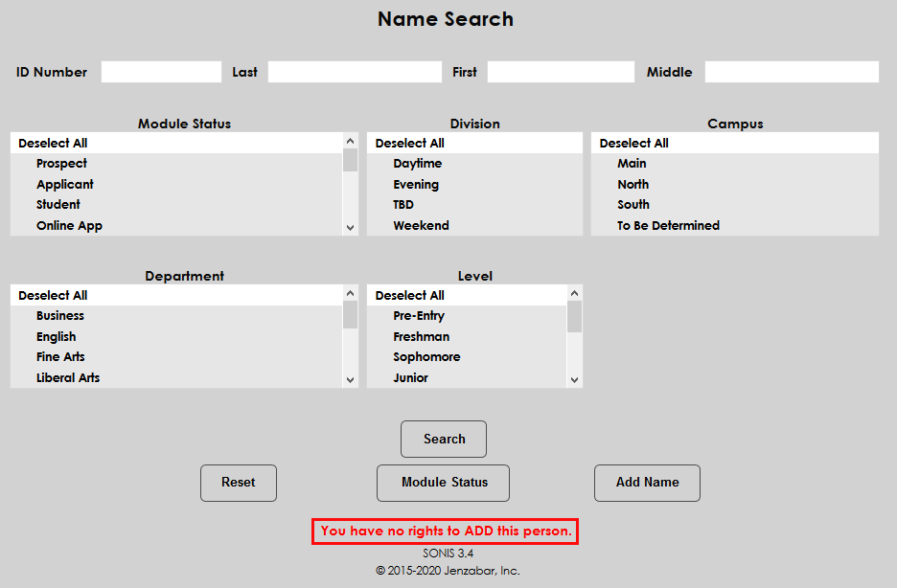Click the Add Name button

pyautogui.click(x=647, y=483)
